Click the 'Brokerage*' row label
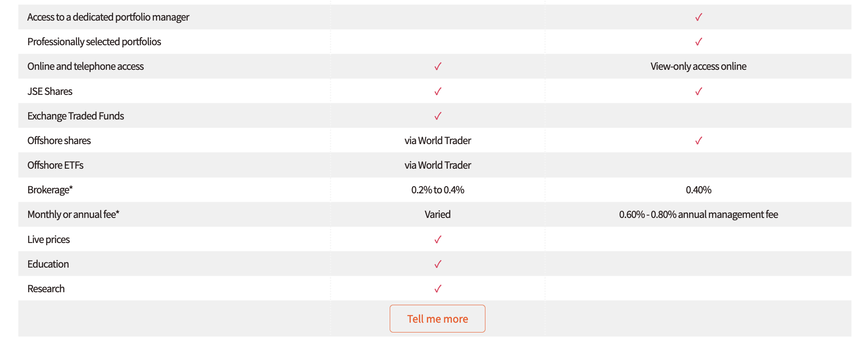The height and width of the screenshot is (341, 868). [x=50, y=190]
